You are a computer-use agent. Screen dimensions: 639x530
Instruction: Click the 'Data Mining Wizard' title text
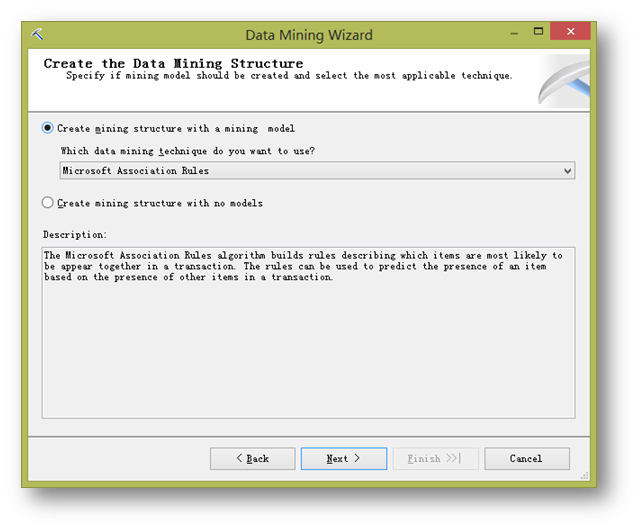pyautogui.click(x=309, y=35)
